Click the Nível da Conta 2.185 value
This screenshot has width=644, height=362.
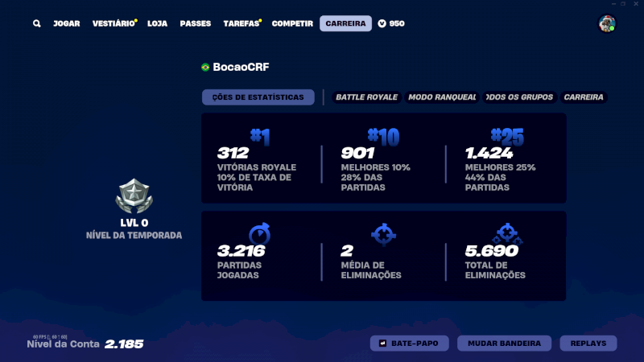pyautogui.click(x=124, y=344)
